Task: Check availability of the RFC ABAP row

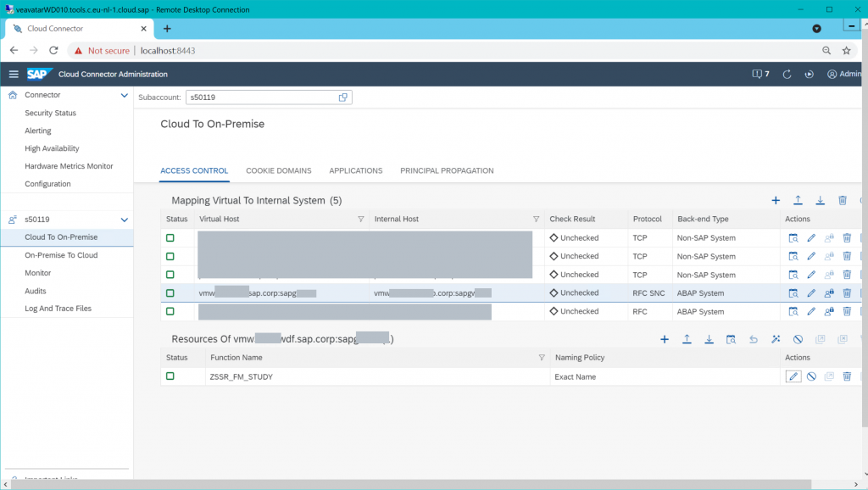Action: pyautogui.click(x=793, y=312)
